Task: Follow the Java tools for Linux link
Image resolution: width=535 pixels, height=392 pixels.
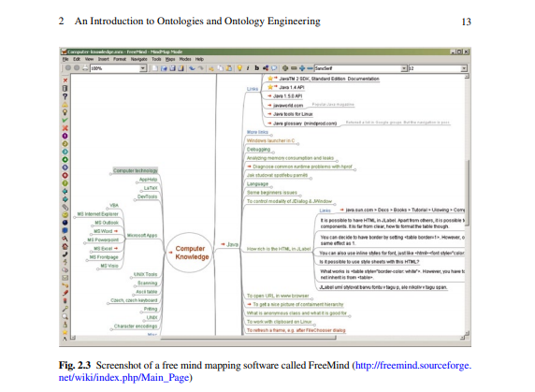Action: 290,114
